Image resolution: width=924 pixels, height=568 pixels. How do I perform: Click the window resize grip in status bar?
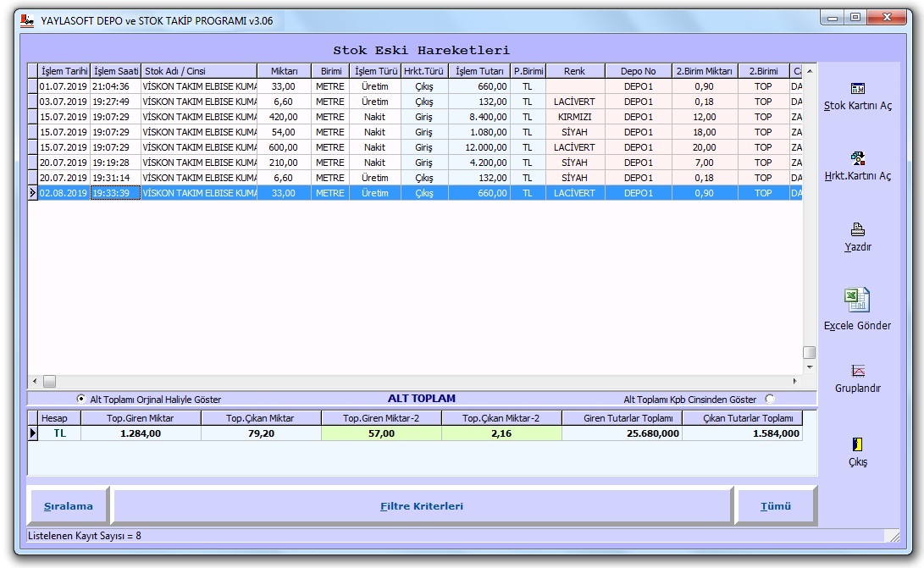894,536
